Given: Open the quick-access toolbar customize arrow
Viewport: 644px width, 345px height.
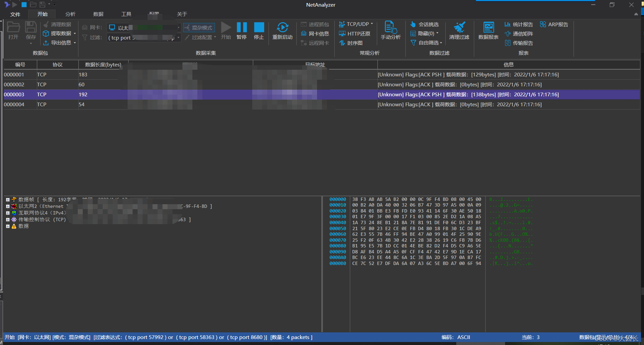Looking at the screenshot, I should 54,5.
